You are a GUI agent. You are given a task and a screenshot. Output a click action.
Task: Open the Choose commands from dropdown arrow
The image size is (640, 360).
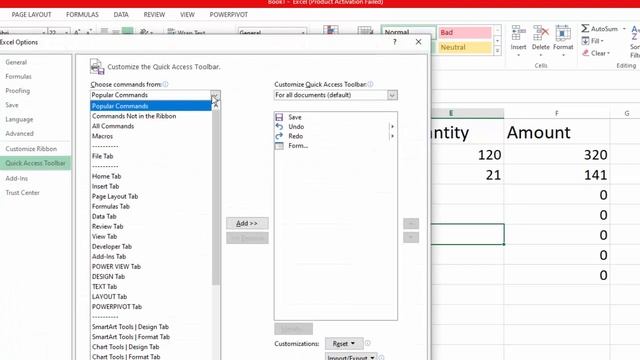point(215,95)
